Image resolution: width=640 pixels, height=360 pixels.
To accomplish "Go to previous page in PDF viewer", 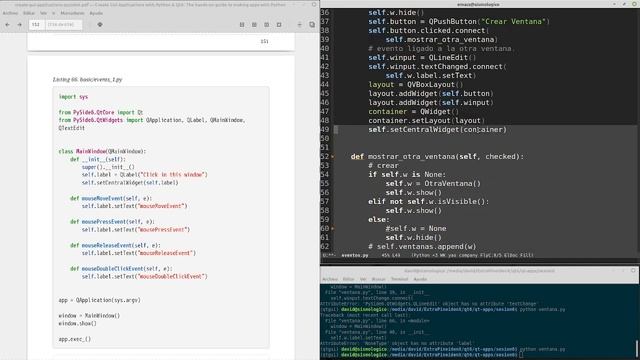I will 7,25.
